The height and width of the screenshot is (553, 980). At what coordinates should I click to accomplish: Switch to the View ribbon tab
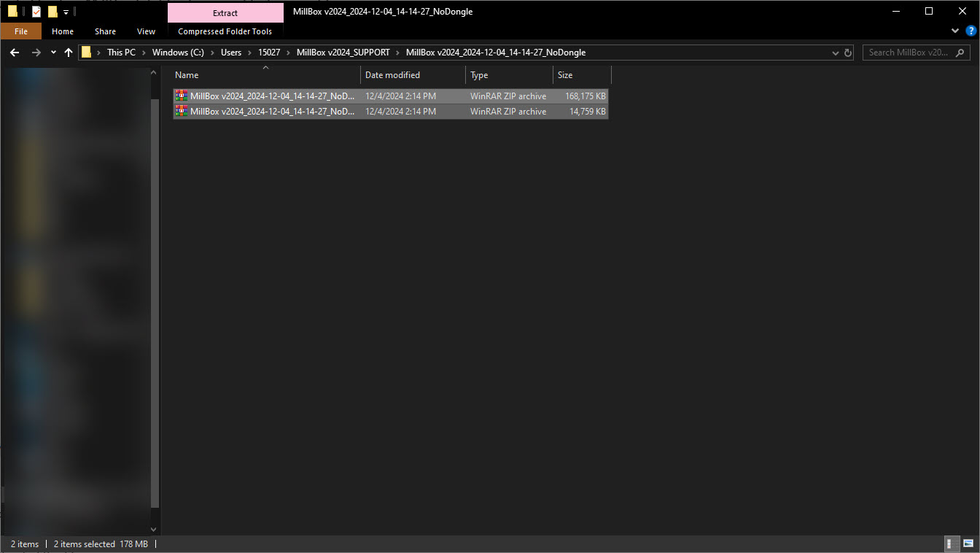[146, 31]
